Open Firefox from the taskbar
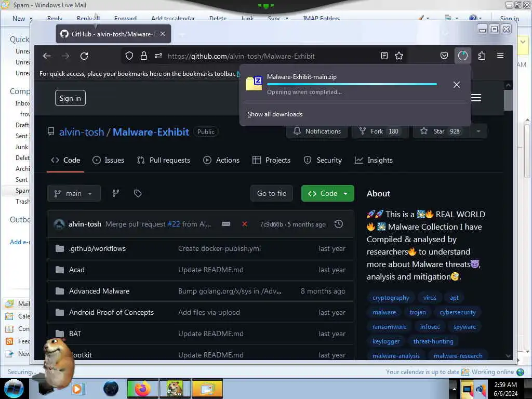Image resolution: width=532 pixels, height=399 pixels. pyautogui.click(x=142, y=389)
